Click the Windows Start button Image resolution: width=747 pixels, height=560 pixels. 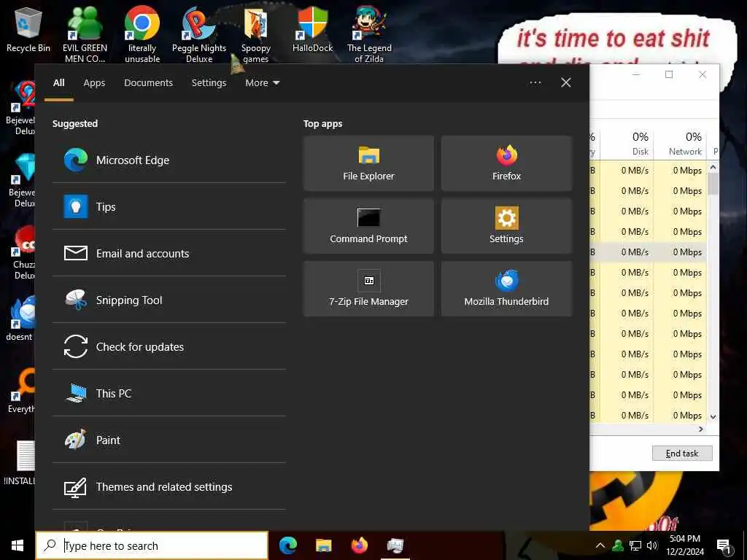click(18, 545)
